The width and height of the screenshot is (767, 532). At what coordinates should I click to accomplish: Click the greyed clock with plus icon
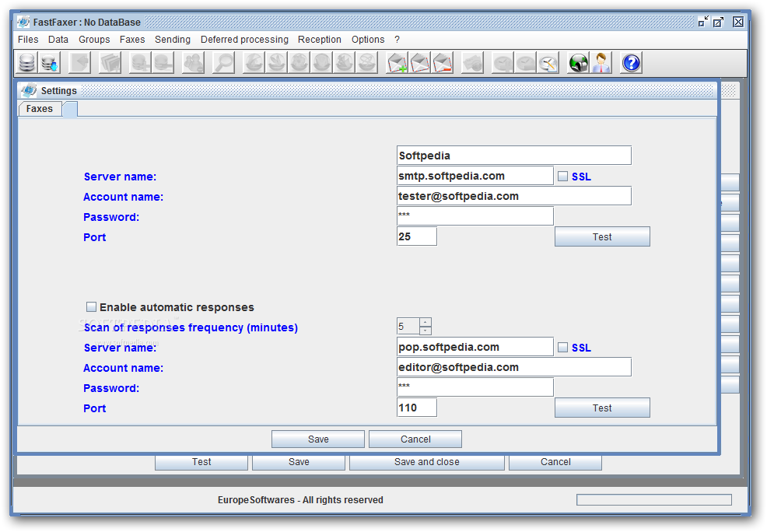(503, 63)
